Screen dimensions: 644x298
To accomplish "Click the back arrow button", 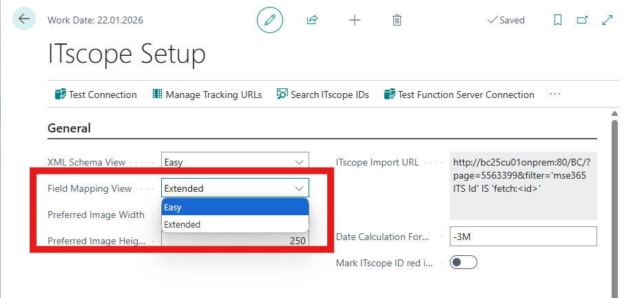I will pos(25,19).
